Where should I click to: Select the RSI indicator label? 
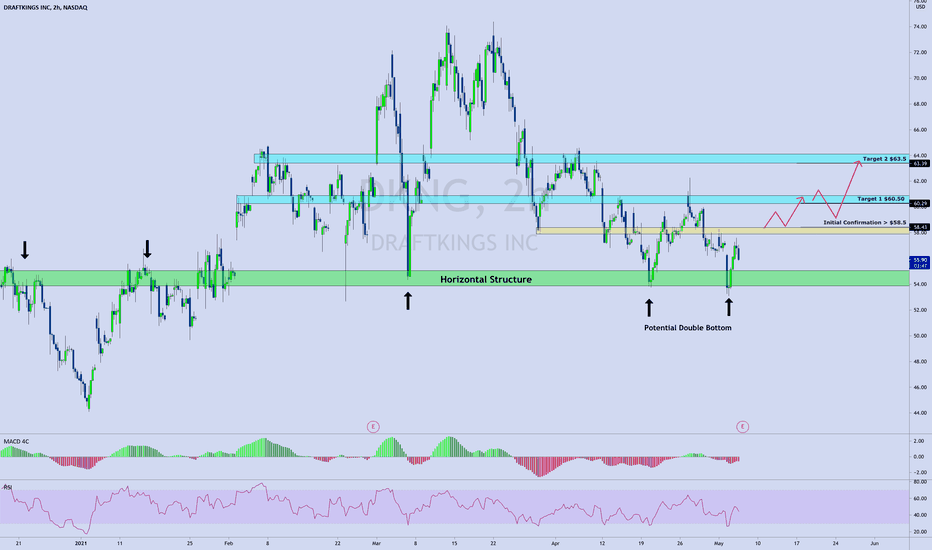(x=8, y=487)
